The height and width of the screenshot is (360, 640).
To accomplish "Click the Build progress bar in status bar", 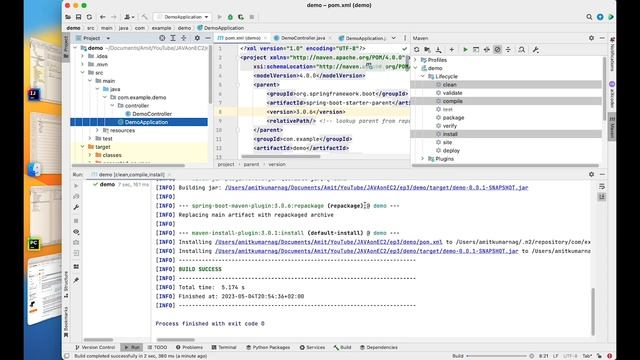I will [497, 356].
